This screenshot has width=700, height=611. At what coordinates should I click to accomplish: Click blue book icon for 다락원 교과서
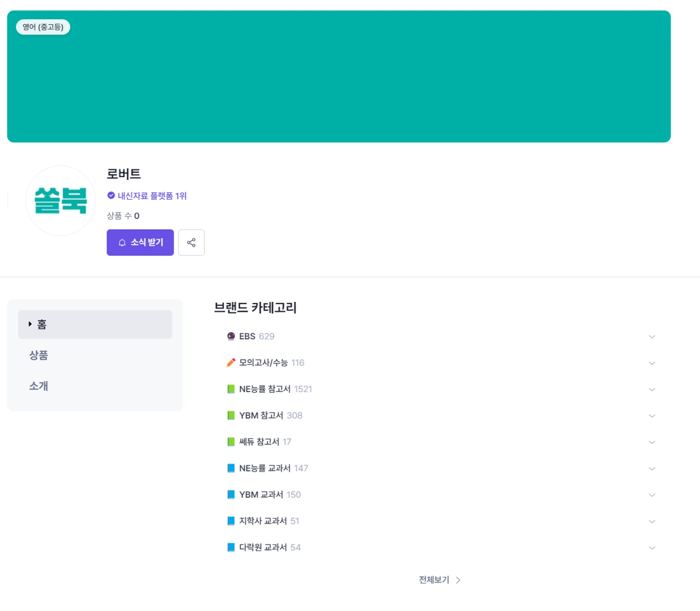tap(231, 547)
